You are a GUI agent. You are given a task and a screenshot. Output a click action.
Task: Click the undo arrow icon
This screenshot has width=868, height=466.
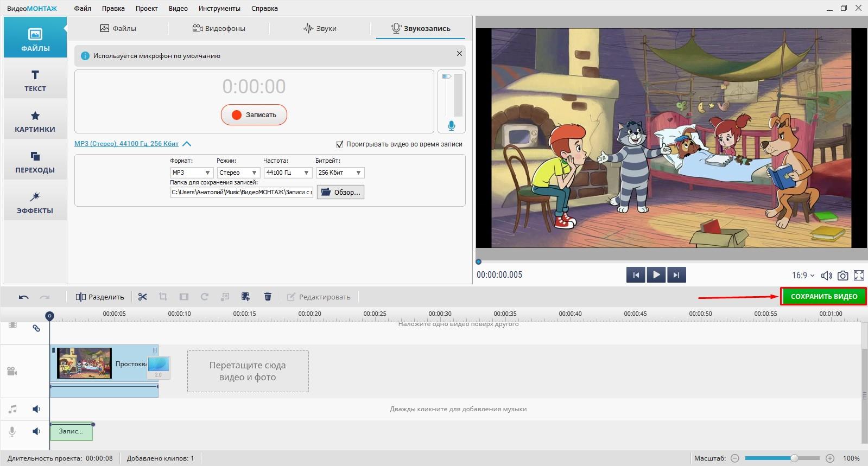[23, 297]
